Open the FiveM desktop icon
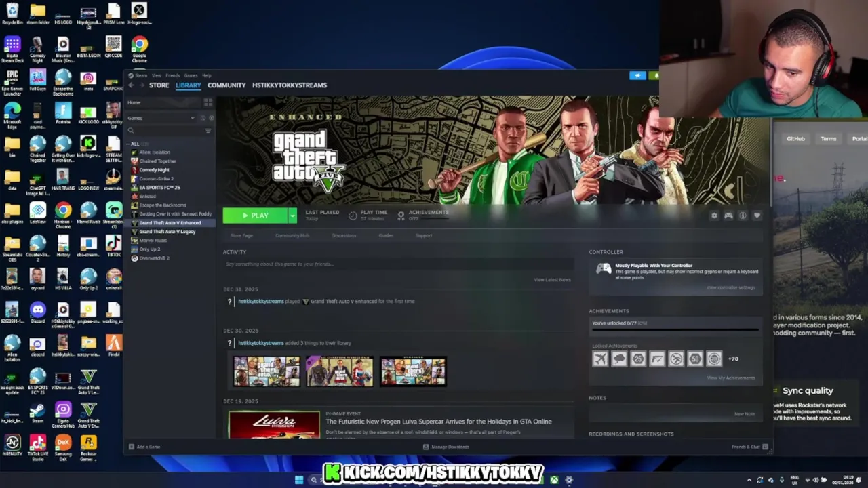 113,346
